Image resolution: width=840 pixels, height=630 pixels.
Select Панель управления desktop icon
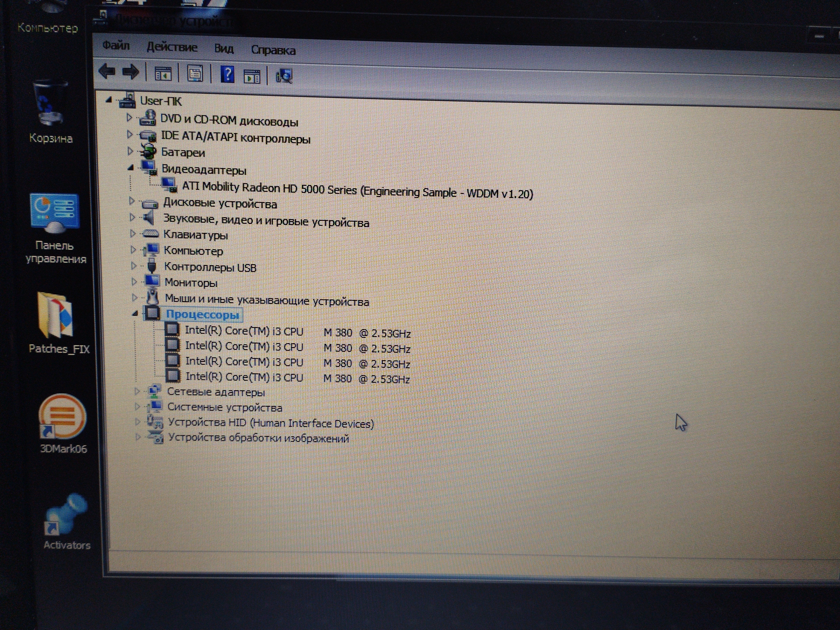(x=56, y=229)
